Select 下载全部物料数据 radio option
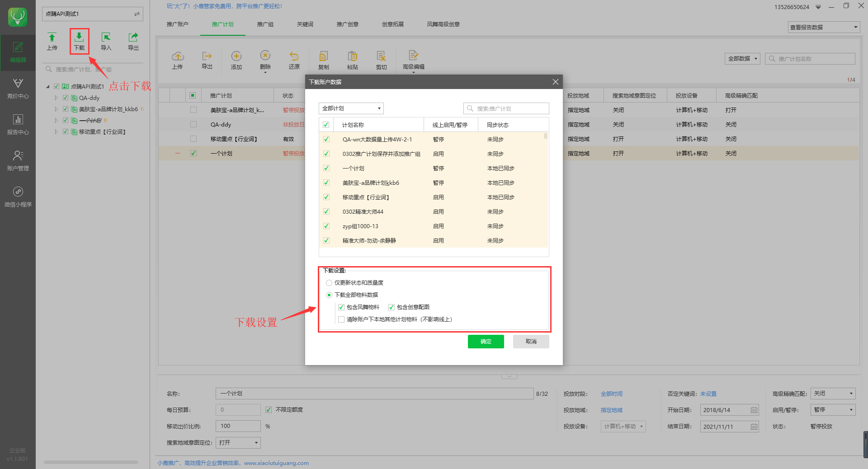 tap(329, 295)
